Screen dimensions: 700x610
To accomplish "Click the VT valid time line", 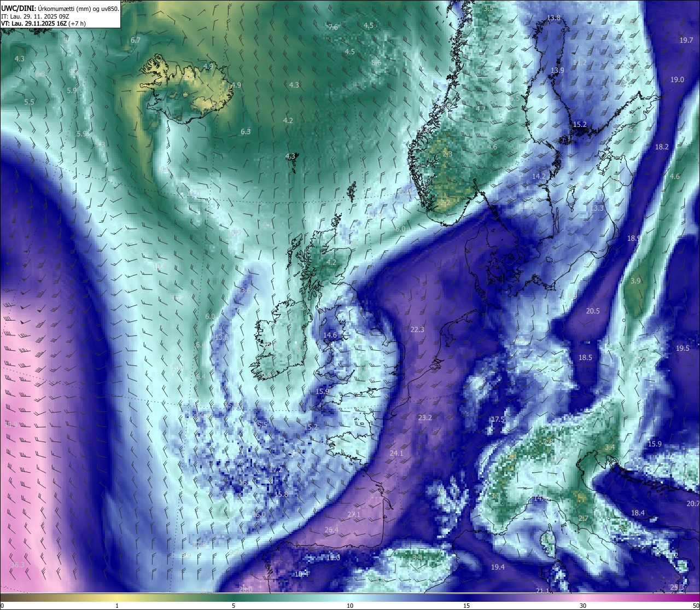I will click(43, 24).
